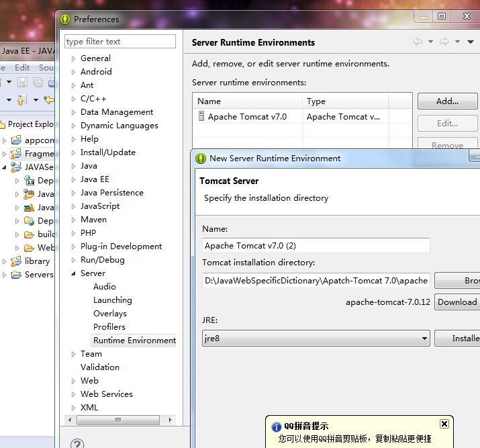The height and width of the screenshot is (448, 480).
Task: Click the Add... button
Action: point(447,101)
